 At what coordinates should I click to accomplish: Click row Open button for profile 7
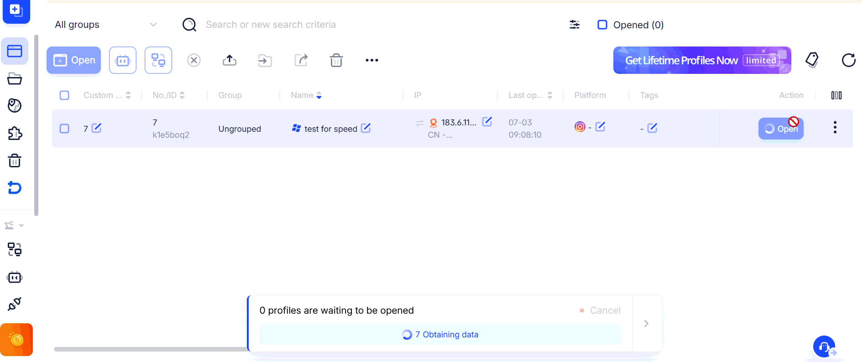pyautogui.click(x=781, y=129)
